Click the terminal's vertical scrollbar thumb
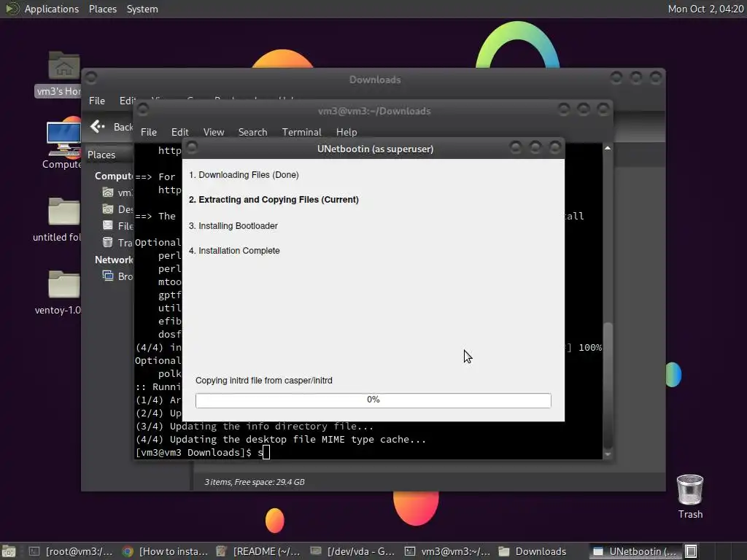Image resolution: width=747 pixels, height=560 pixels. 608,385
